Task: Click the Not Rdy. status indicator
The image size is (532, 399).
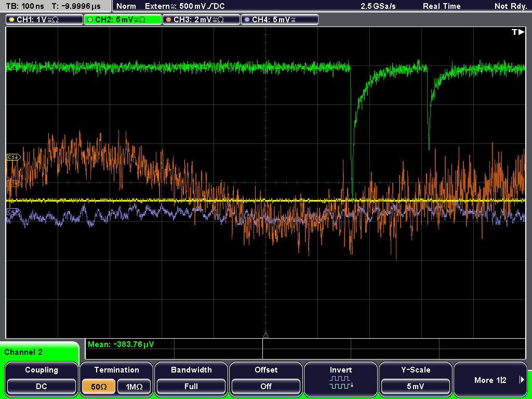Action: (x=511, y=6)
